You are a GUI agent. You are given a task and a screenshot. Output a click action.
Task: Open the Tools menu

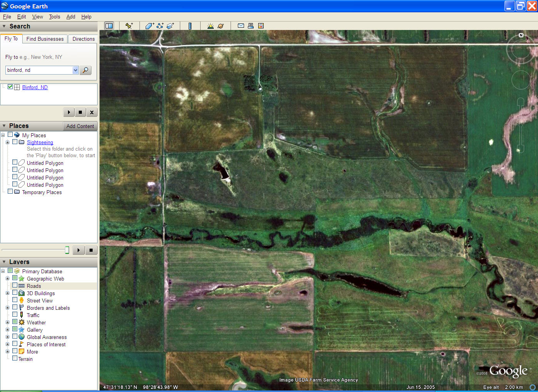55,17
